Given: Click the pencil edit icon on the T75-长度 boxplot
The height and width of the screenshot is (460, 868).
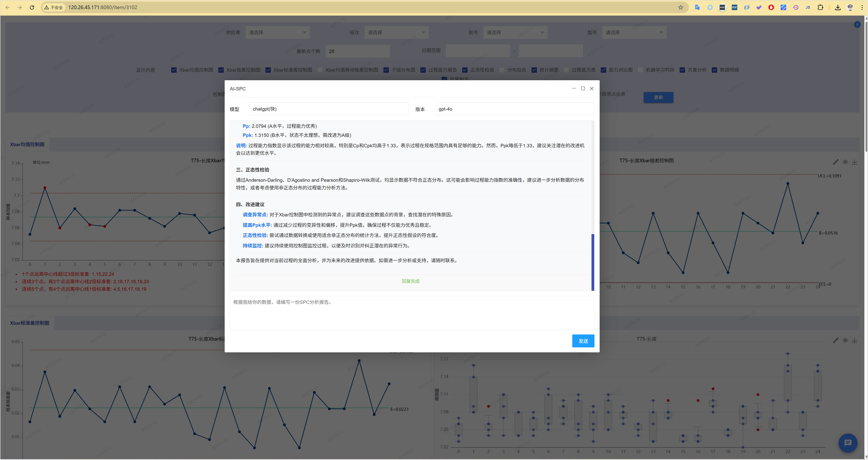Looking at the screenshot, I should point(836,340).
